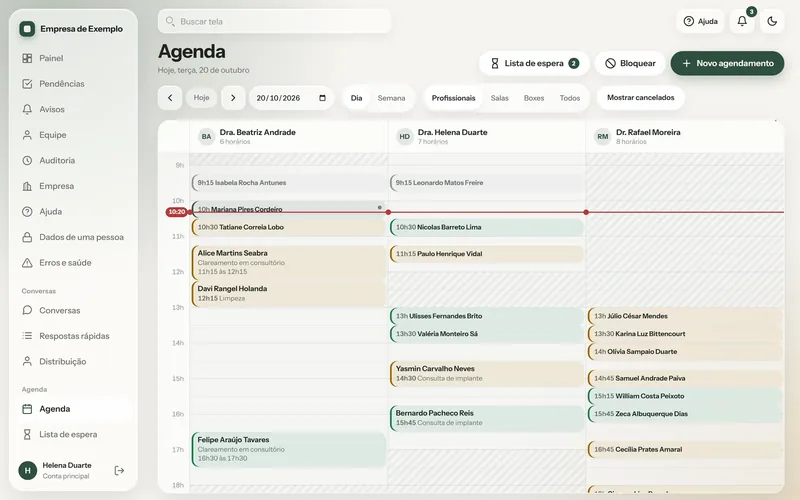
Task: Open the 10h30 Tatiane Correia Lobo appointment
Action: pos(289,227)
